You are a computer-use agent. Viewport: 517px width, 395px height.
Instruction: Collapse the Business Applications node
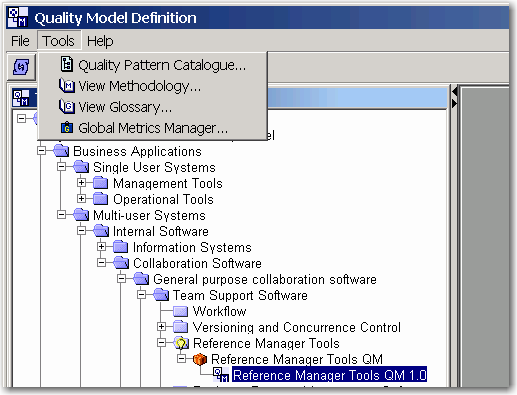[41, 151]
